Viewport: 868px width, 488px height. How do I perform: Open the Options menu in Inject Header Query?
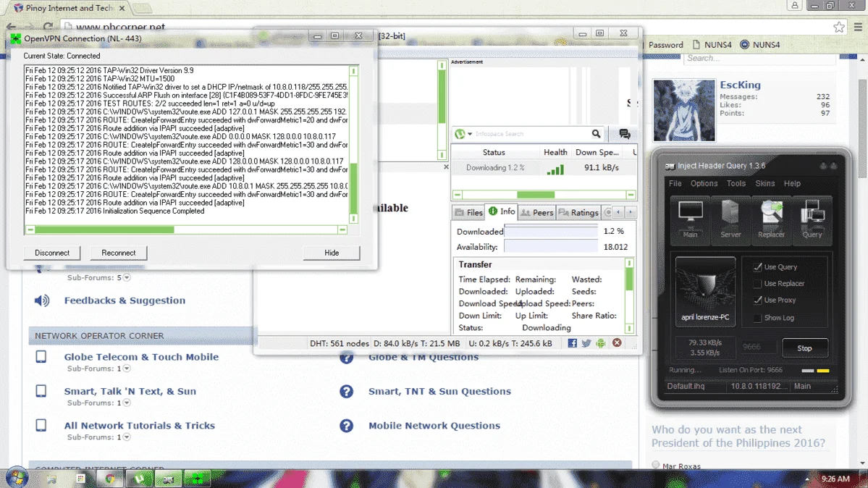click(x=704, y=183)
